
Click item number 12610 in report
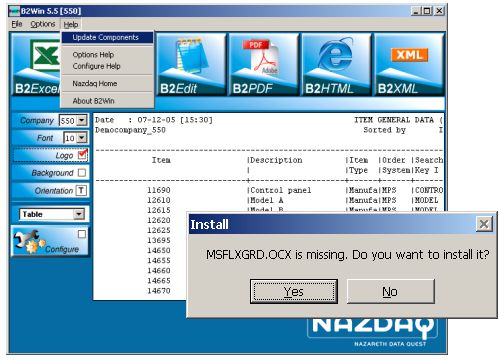point(159,200)
